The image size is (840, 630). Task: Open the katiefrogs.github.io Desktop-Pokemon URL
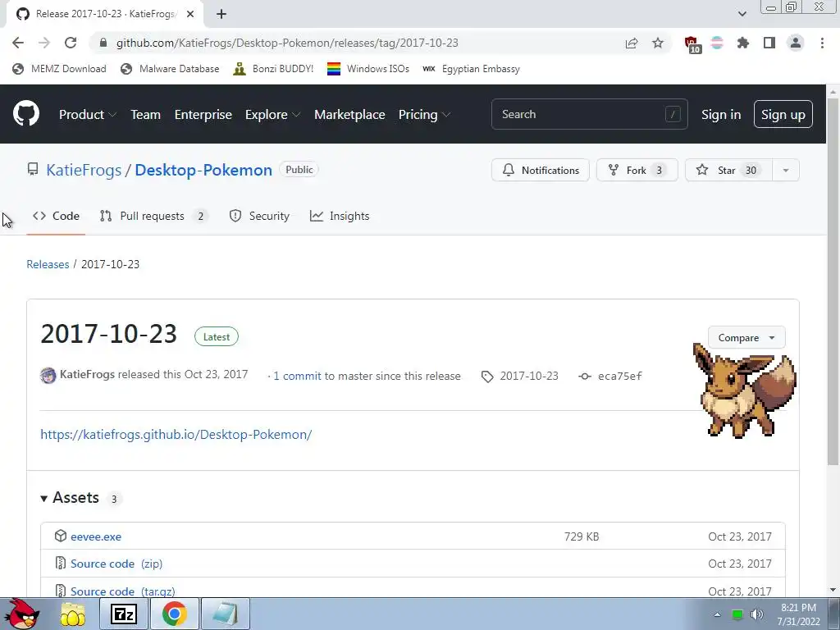[176, 435]
